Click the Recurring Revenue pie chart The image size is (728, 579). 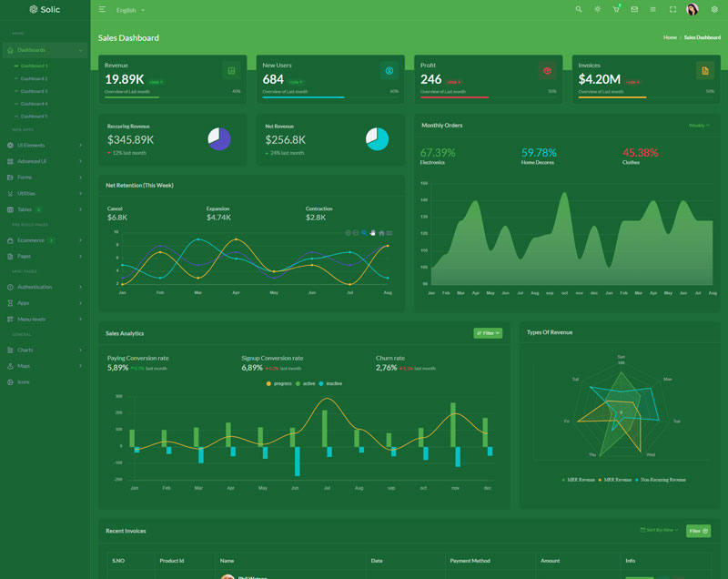point(219,138)
